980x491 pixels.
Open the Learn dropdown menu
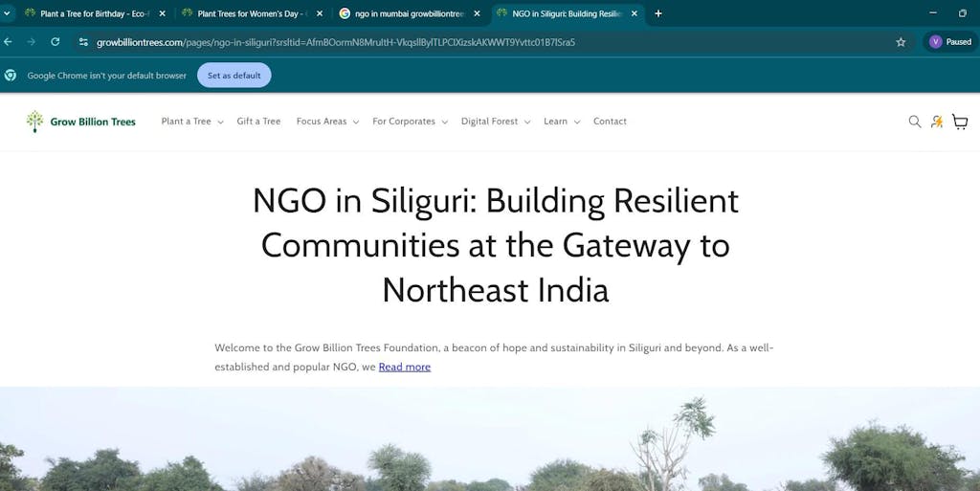click(x=561, y=122)
